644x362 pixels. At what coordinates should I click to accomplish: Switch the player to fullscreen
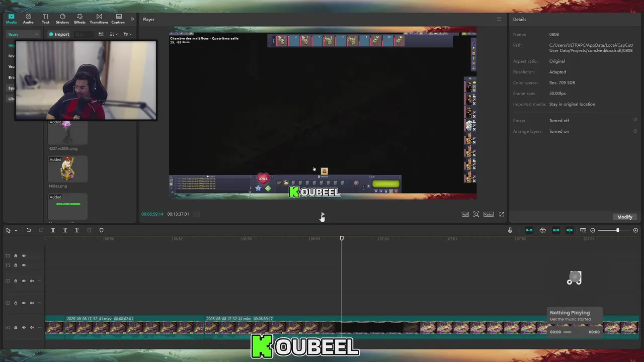[502, 214]
